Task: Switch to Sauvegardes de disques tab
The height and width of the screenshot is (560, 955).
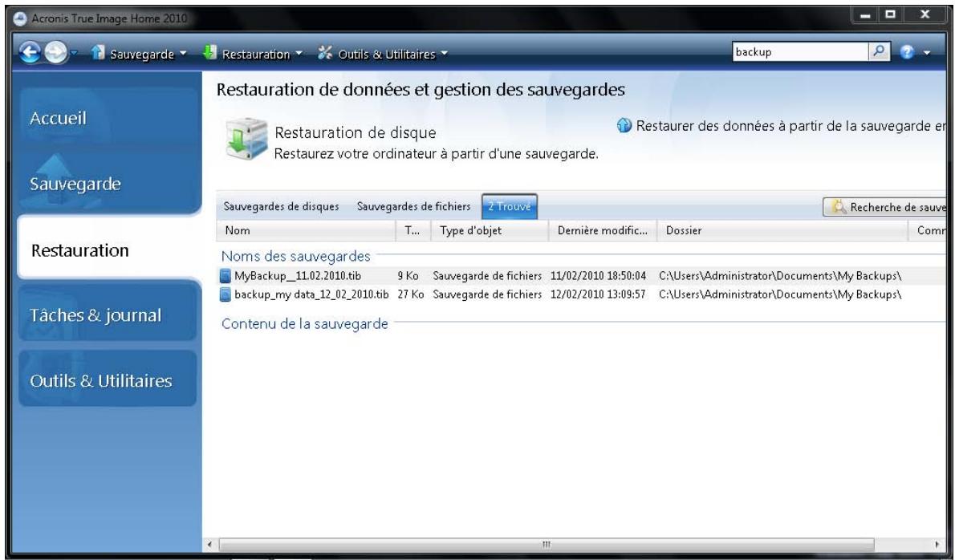Action: (x=282, y=206)
